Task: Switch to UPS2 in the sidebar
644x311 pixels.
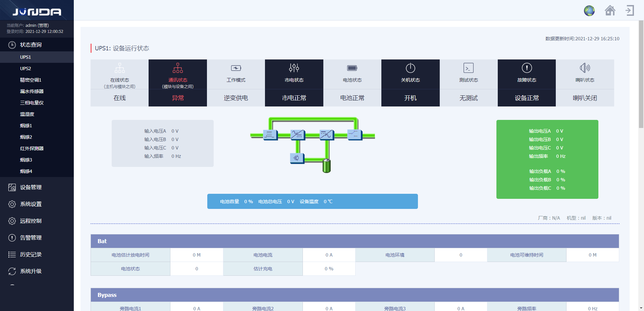Action: [x=26, y=69]
